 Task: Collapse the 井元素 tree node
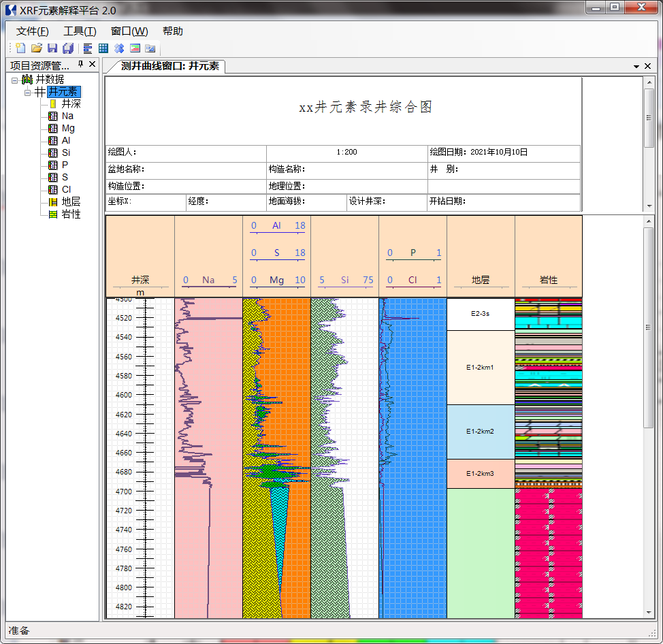pyautogui.click(x=28, y=92)
